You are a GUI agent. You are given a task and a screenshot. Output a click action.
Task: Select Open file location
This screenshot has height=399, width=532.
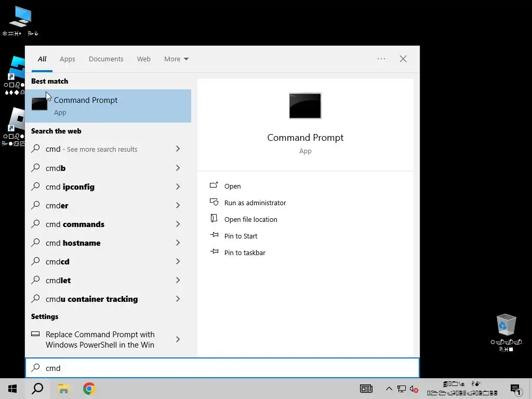[251, 220]
